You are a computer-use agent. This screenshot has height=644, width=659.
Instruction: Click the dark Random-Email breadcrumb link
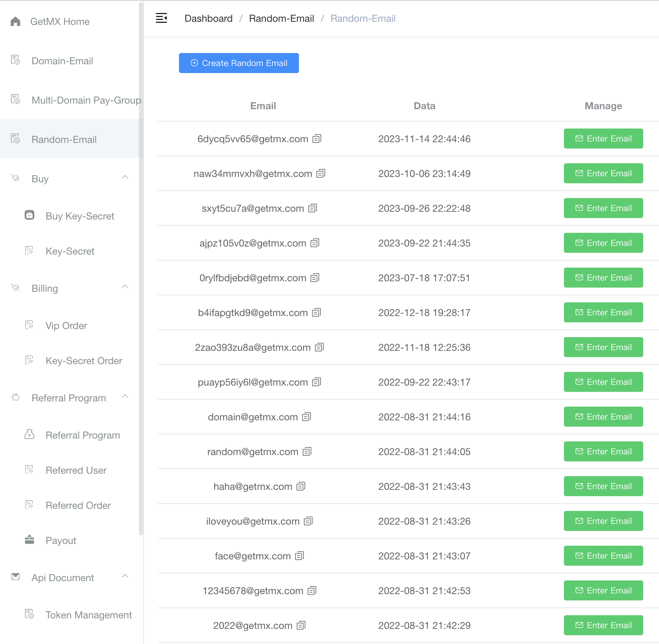281,18
